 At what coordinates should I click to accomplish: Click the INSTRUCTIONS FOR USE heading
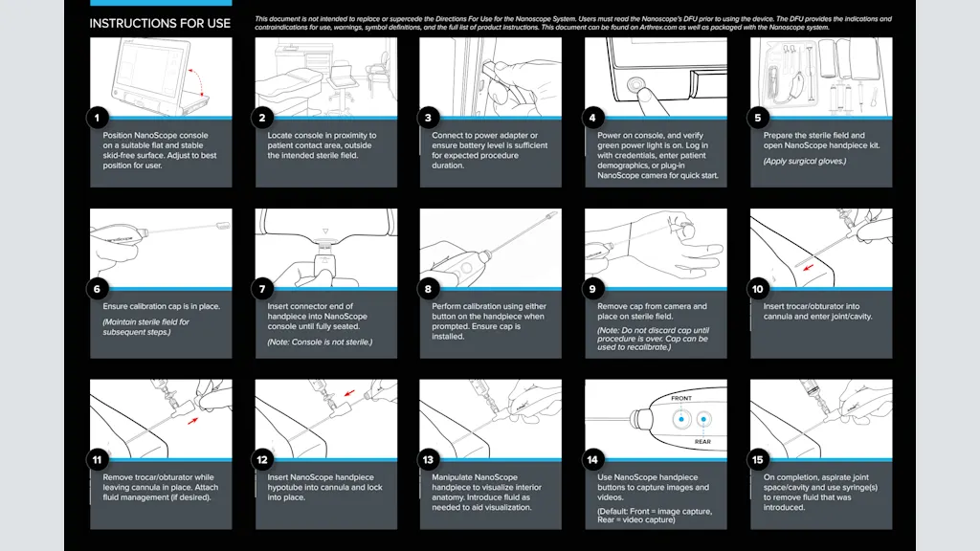160,24
